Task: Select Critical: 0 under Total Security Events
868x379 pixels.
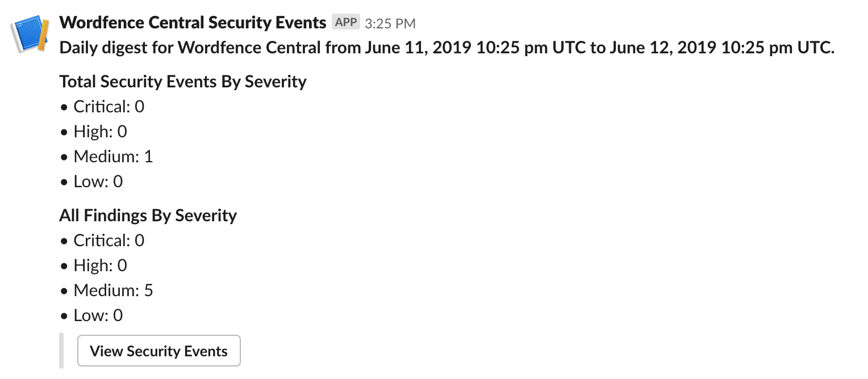Action: (108, 107)
